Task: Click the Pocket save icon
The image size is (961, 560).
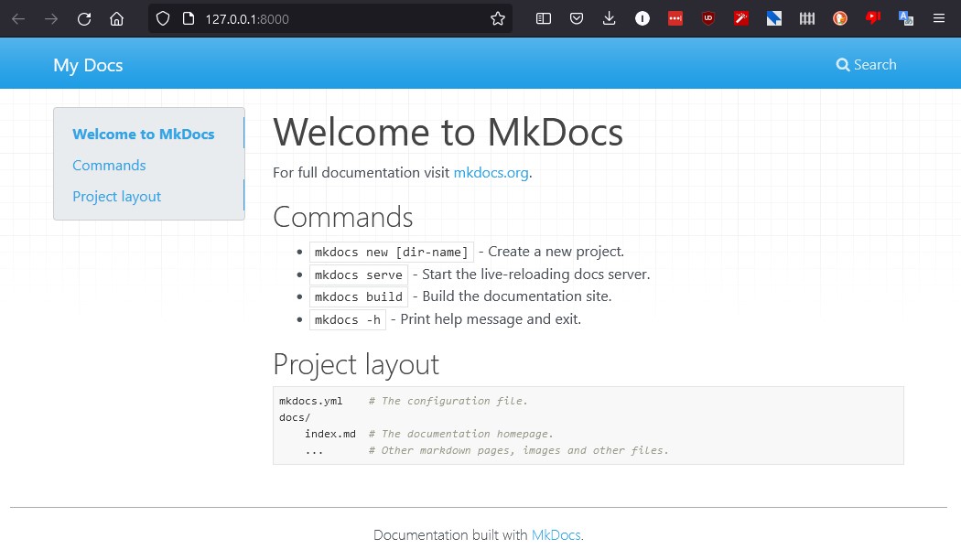Action: pyautogui.click(x=577, y=18)
